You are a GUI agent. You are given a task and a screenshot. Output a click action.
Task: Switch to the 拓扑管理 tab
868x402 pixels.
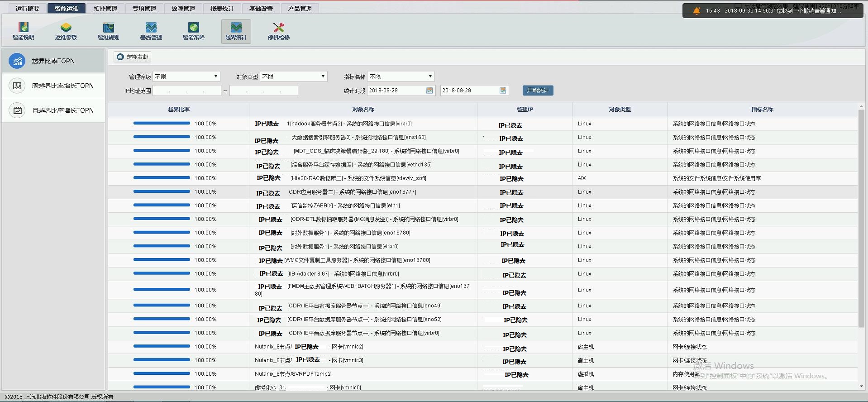[x=105, y=9]
